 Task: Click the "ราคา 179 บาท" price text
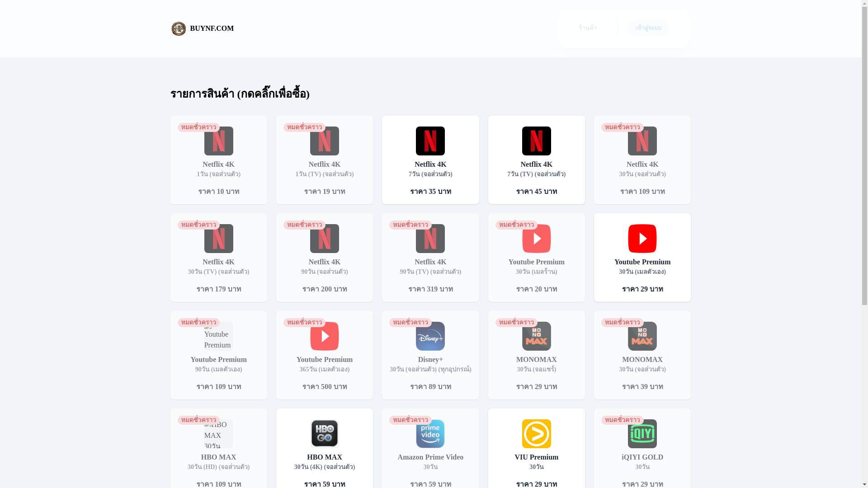[x=219, y=289]
